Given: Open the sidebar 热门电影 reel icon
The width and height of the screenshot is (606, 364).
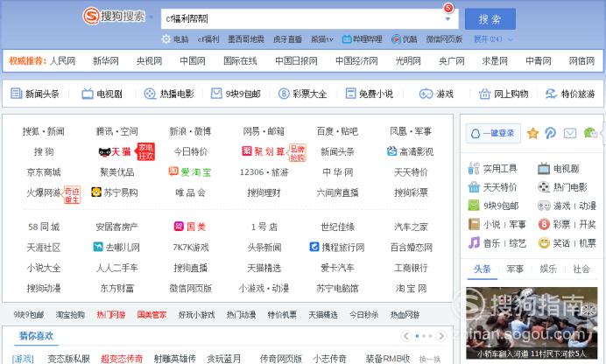Looking at the screenshot, I should click(544, 187).
